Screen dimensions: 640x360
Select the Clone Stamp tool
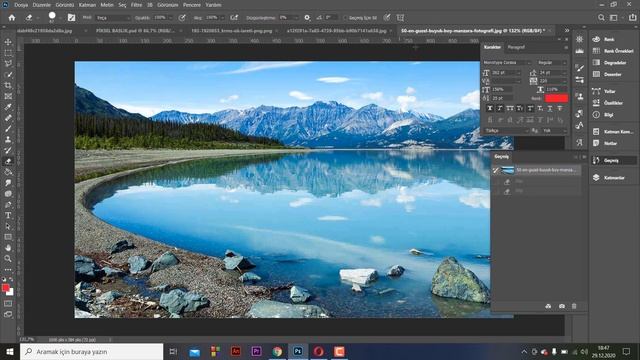[x=8, y=139]
